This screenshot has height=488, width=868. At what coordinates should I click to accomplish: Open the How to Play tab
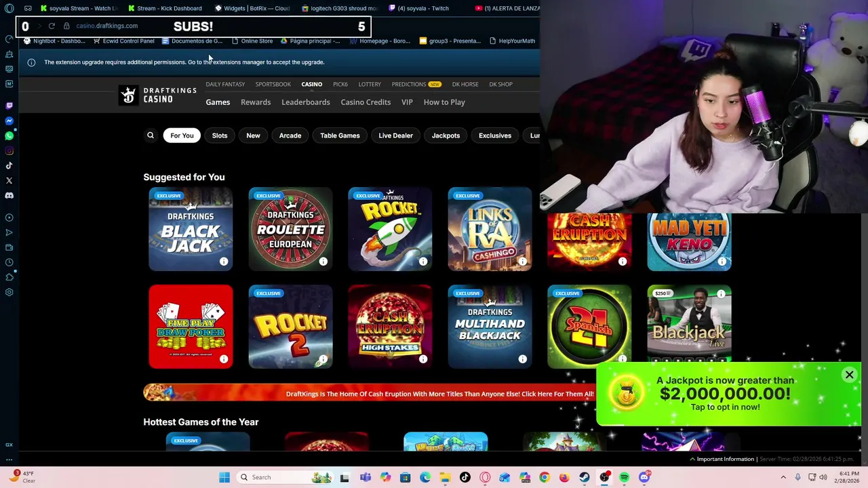point(444,102)
